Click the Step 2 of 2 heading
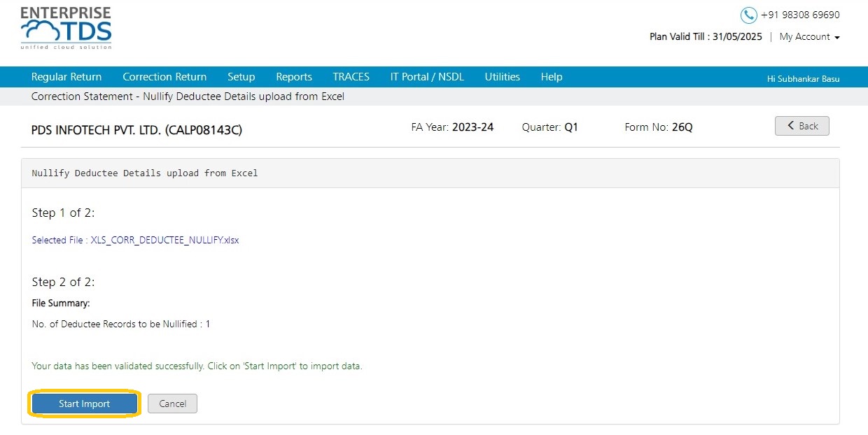 tap(63, 282)
